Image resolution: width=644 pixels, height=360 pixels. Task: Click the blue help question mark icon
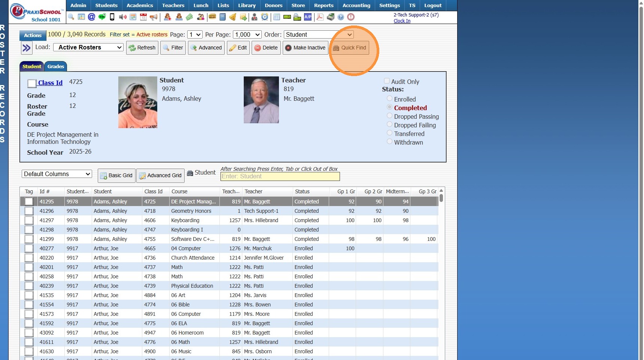pyautogui.click(x=341, y=17)
